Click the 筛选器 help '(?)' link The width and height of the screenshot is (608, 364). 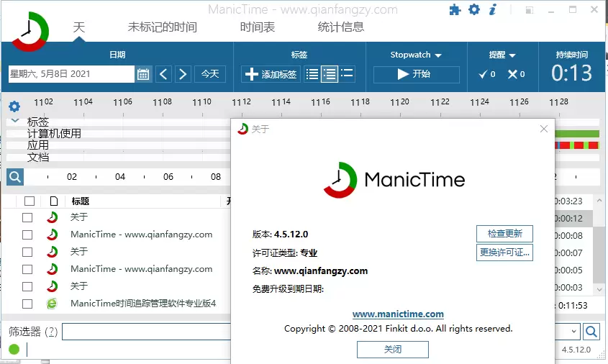coord(51,332)
